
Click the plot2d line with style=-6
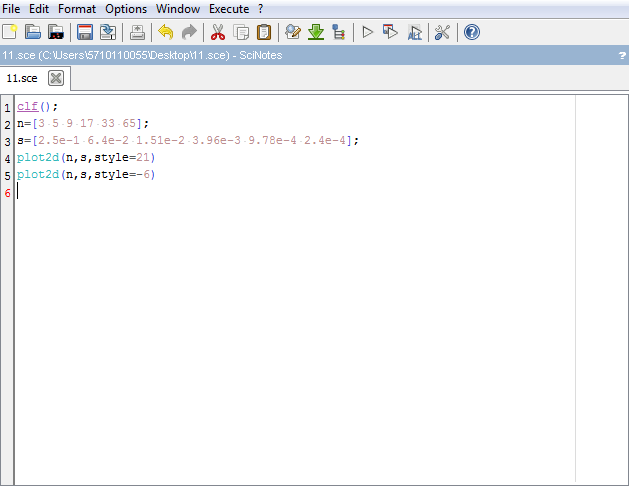86,174
